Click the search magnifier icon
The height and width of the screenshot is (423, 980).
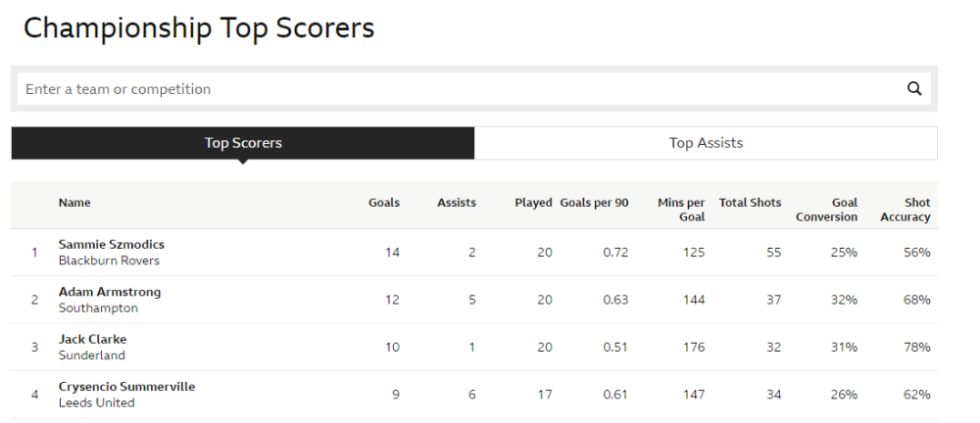(914, 89)
